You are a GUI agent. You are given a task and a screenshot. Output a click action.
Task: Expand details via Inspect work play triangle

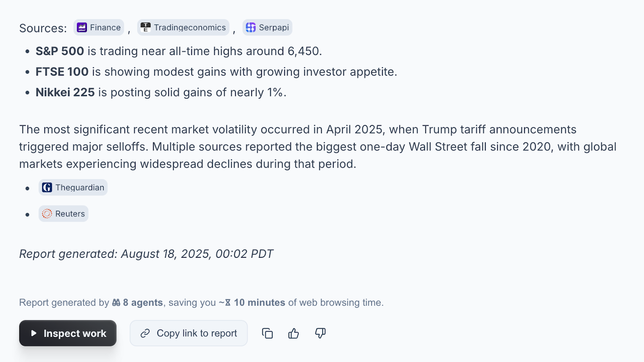tap(34, 333)
